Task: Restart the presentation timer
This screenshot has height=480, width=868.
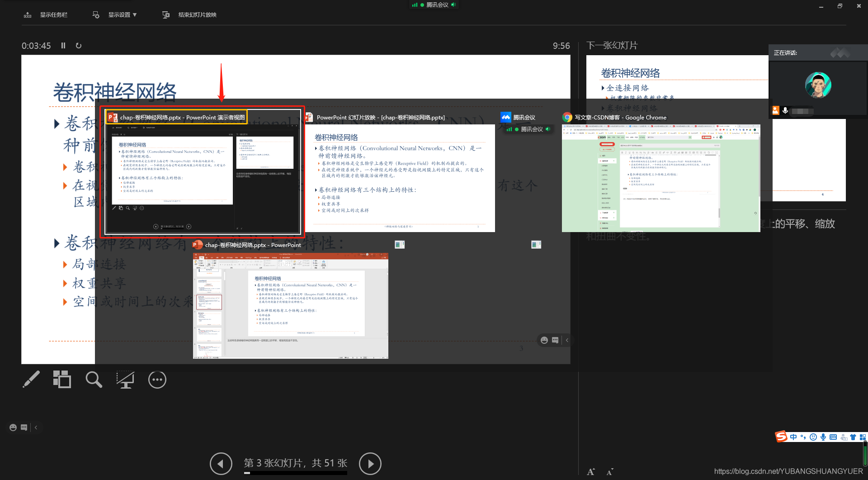Action: [79, 45]
